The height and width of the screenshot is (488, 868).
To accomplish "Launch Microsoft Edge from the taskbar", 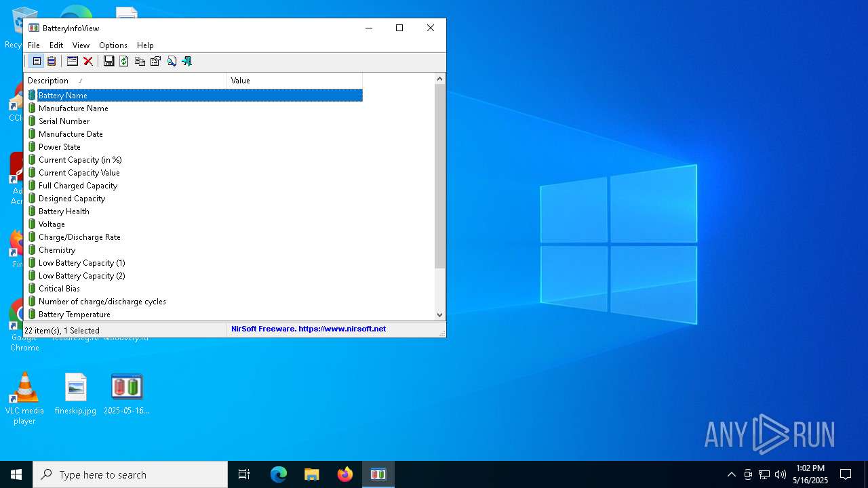I will 279,474.
